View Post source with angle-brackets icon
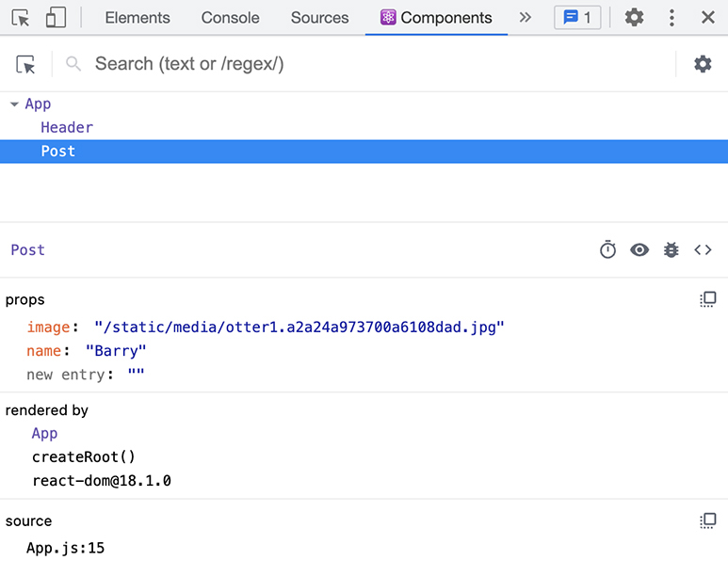728x576 pixels. (x=703, y=249)
